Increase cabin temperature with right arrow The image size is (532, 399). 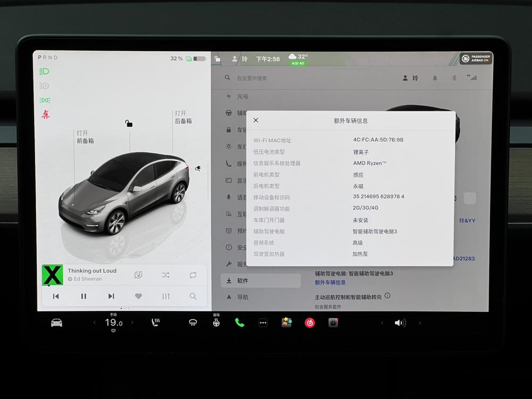[x=132, y=323]
